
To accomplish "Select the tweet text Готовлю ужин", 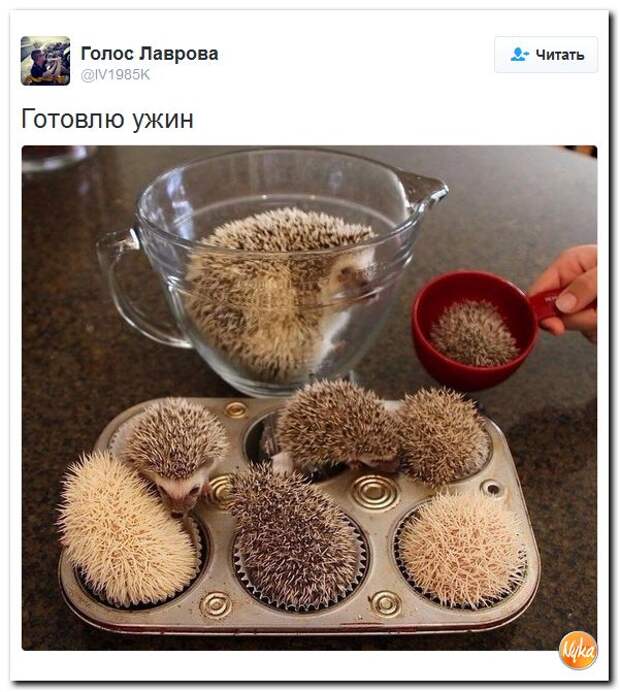I will pyautogui.click(x=107, y=119).
